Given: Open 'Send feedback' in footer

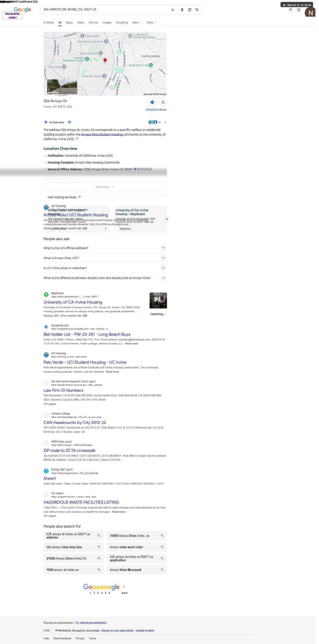Looking at the screenshot, I should 62,638.
